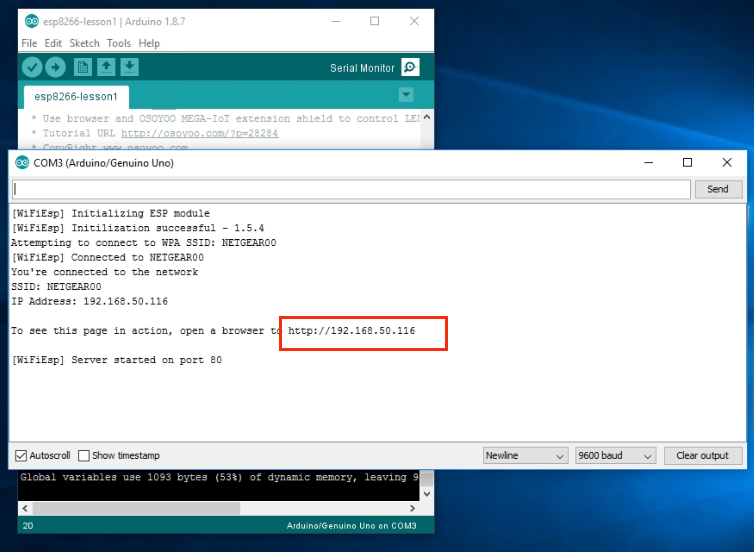Click the right arrow of console horizontal scrollbar

click(413, 508)
